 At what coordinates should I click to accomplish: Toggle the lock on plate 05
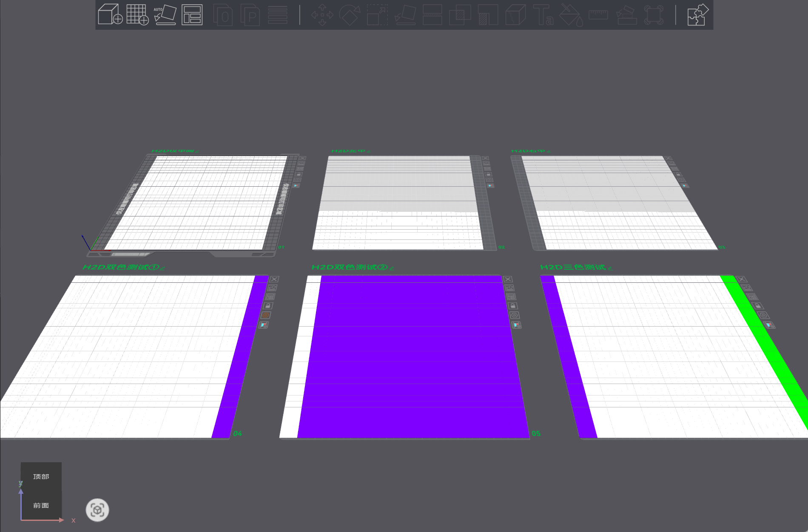click(513, 306)
